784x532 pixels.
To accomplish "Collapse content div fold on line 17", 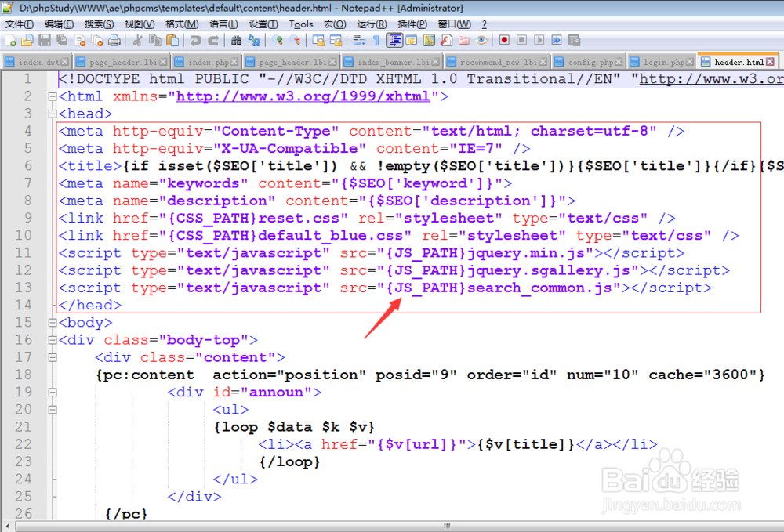I will [x=52, y=357].
